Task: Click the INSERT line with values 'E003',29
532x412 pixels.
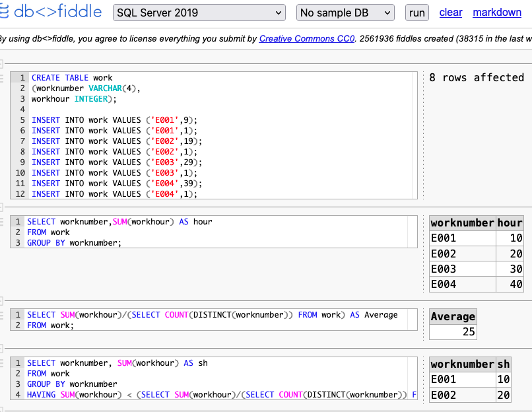Action: 117,162
